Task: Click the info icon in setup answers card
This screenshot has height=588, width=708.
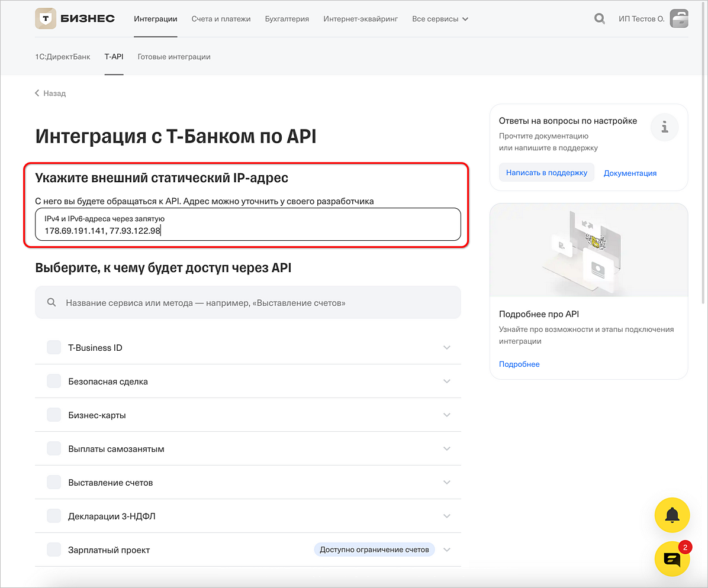Action: [x=665, y=127]
